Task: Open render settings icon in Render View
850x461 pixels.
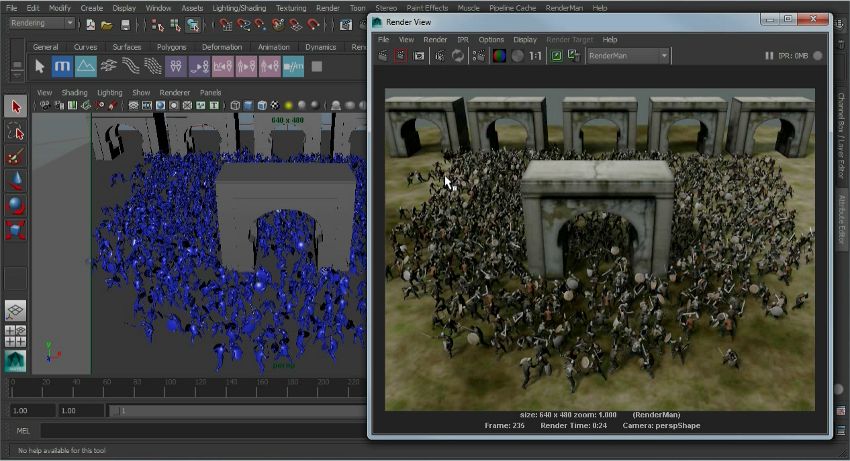Action: (x=479, y=56)
